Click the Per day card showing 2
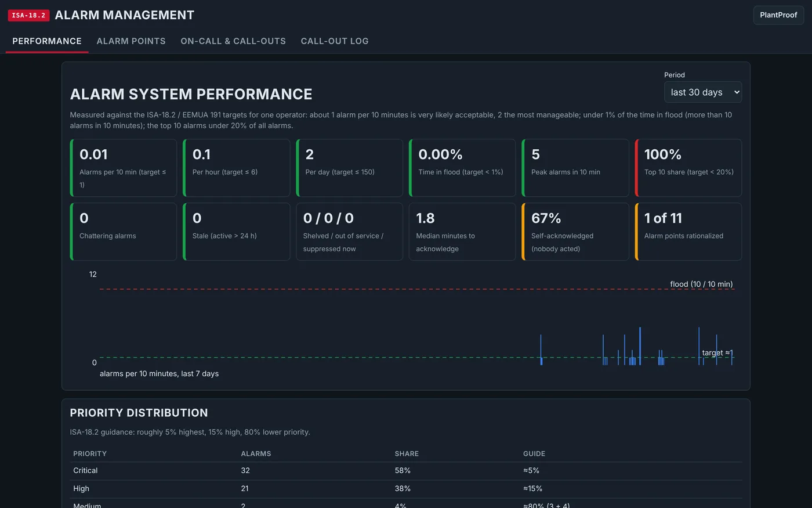This screenshot has height=508, width=812. pos(350,168)
